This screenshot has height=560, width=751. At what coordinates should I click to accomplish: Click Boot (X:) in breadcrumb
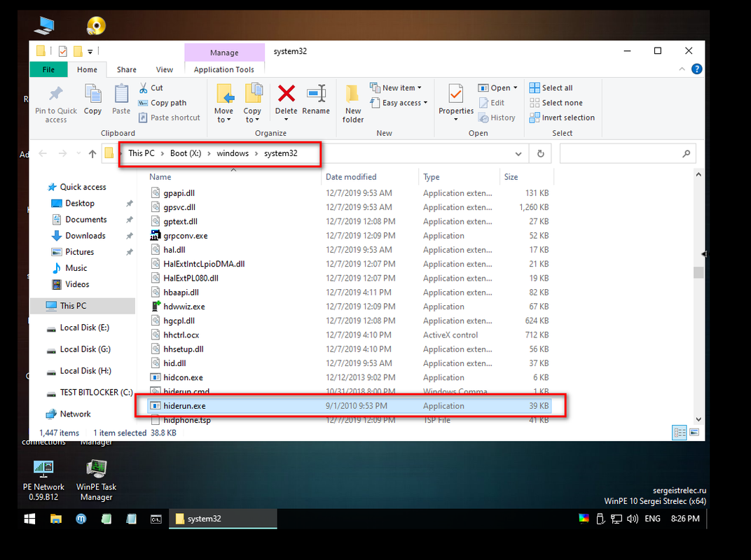point(186,153)
